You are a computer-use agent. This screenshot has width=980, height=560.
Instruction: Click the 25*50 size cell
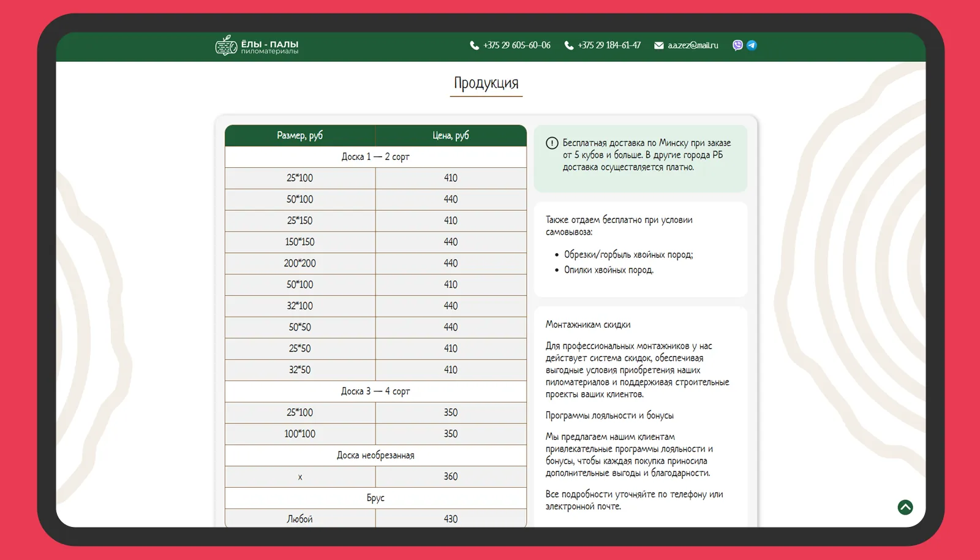tap(300, 349)
